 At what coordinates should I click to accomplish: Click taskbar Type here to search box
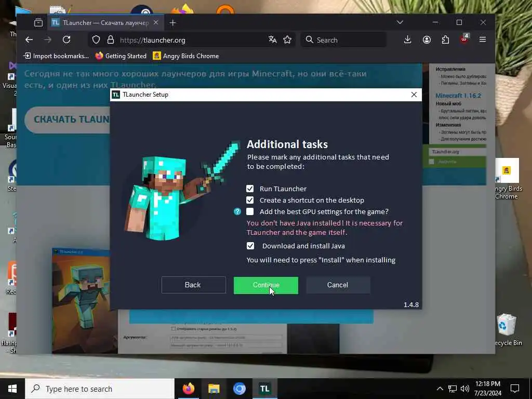coord(100,389)
